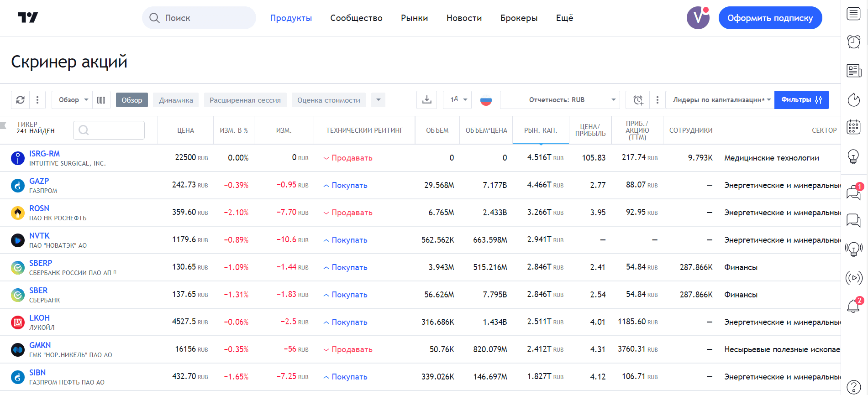868x395 pixels.
Task: Click the add alert clock icon in toolbar
Action: (x=638, y=100)
